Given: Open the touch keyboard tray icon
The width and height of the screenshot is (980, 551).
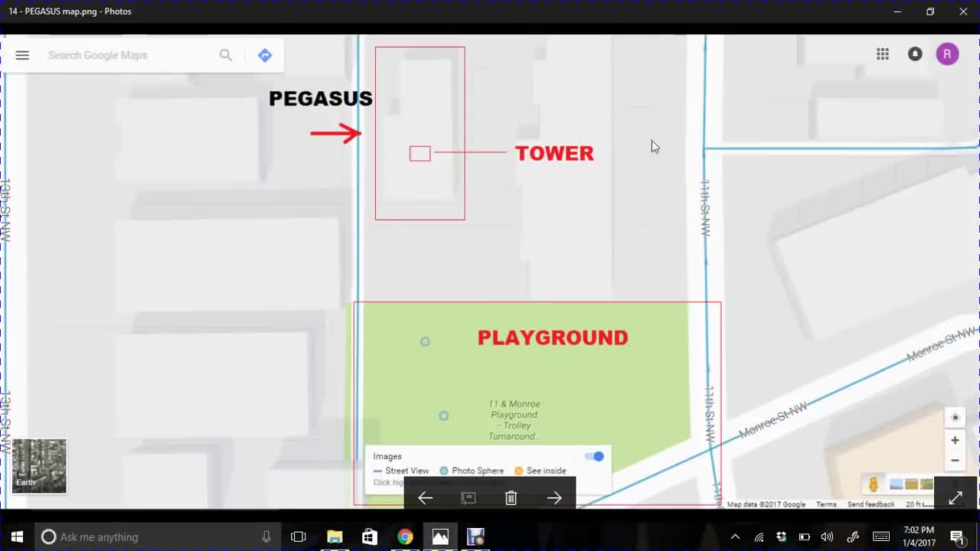Looking at the screenshot, I should [880, 536].
